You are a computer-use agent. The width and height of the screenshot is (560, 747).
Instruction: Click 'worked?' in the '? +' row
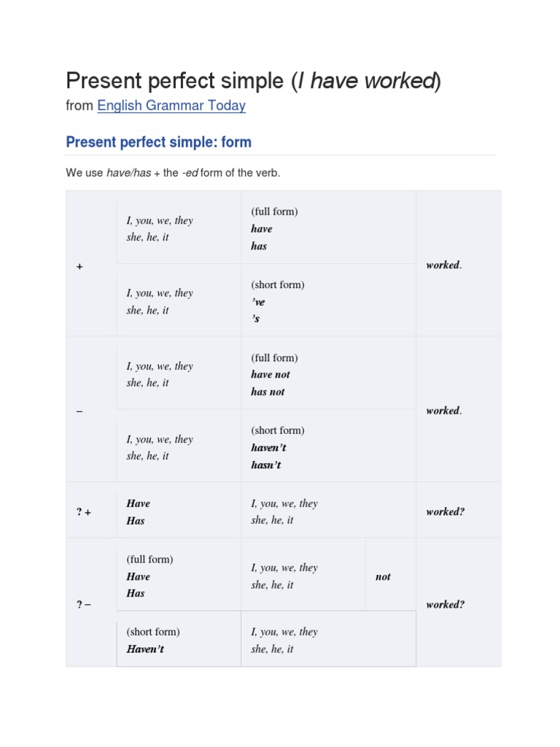445,512
